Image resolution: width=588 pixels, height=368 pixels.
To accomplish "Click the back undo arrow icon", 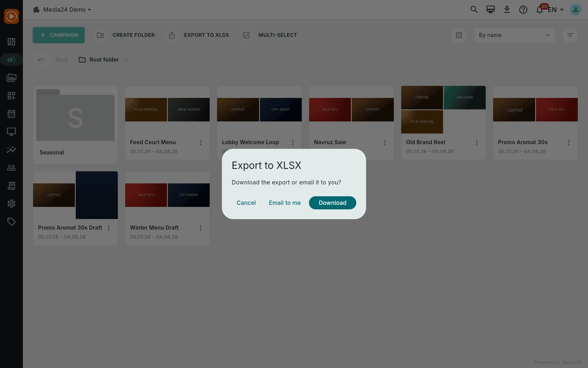I will 42,60.
